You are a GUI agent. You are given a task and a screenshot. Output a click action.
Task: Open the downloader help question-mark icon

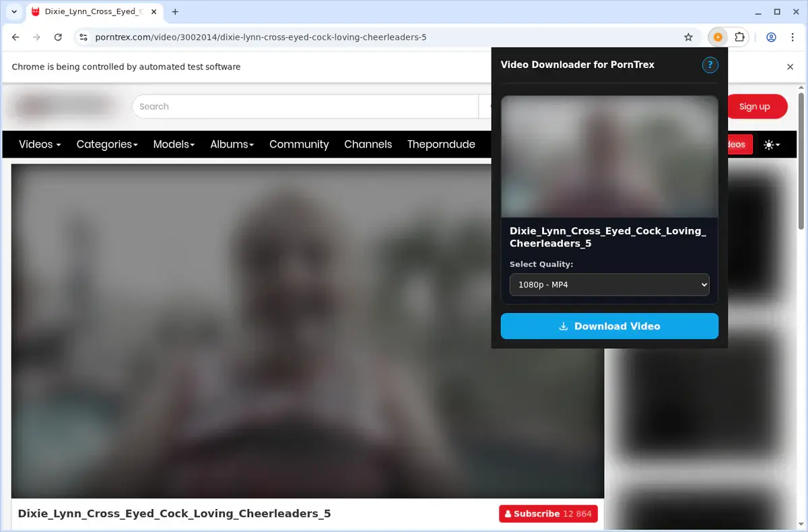710,65
